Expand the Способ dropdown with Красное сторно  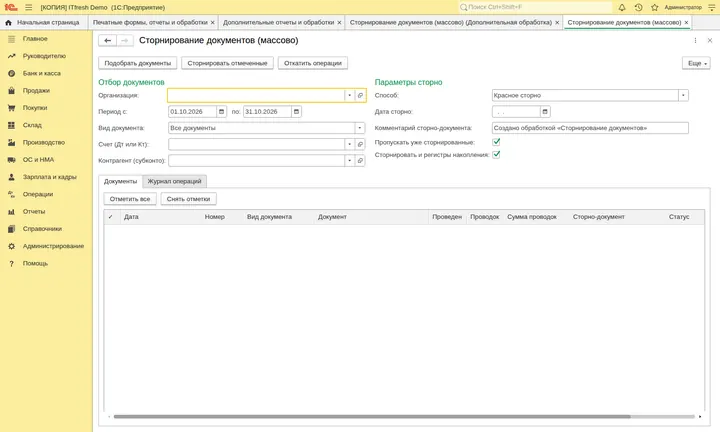pyautogui.click(x=683, y=95)
